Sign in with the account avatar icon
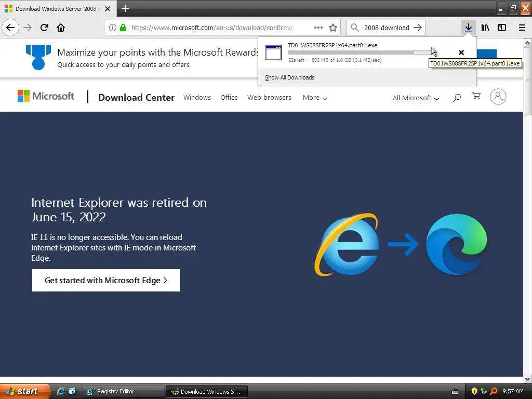Screen dimensions: 532x399 pyautogui.click(x=498, y=97)
